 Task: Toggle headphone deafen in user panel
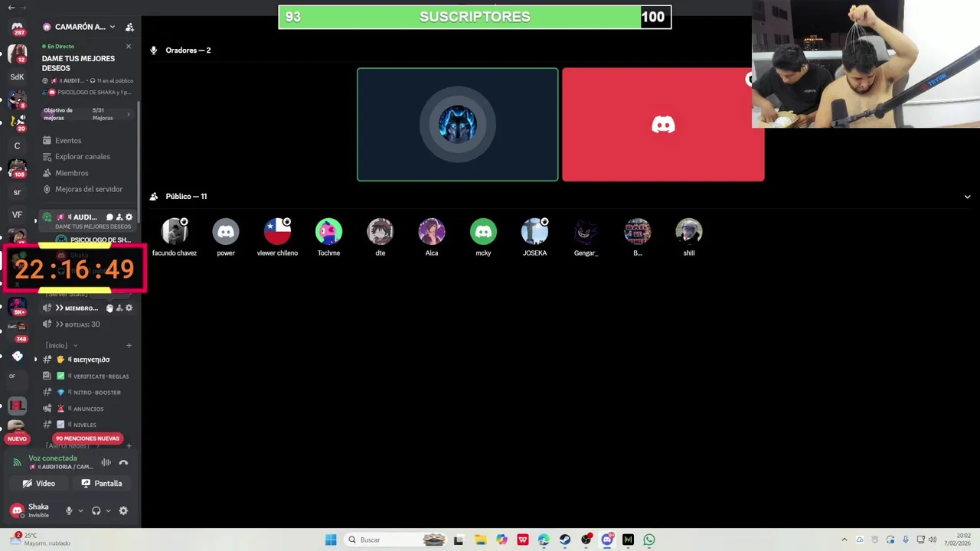tap(96, 510)
